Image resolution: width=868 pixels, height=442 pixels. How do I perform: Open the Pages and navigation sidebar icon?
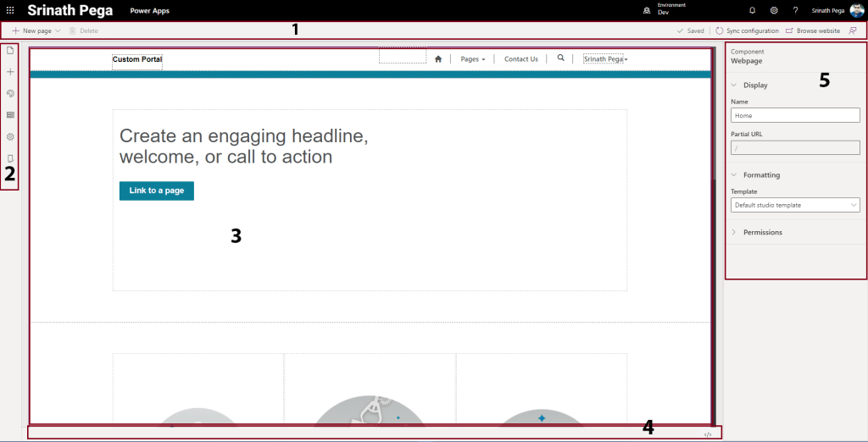point(10,50)
